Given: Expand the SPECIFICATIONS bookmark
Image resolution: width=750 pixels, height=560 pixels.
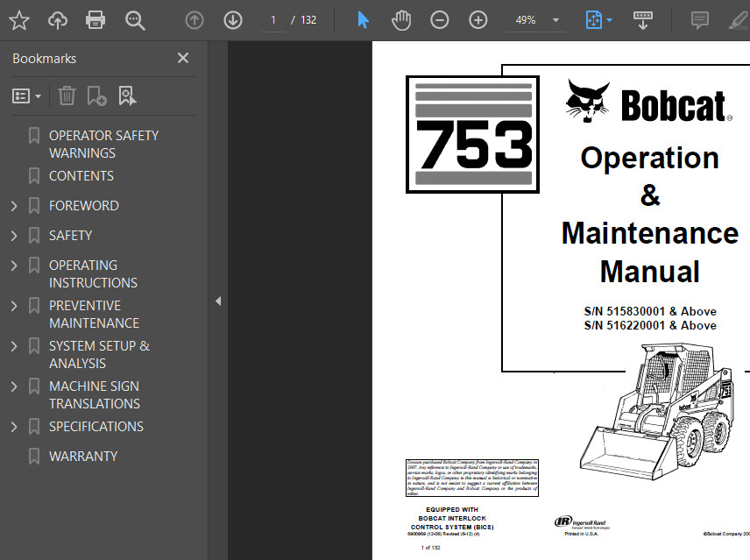Looking at the screenshot, I should click(x=14, y=427).
